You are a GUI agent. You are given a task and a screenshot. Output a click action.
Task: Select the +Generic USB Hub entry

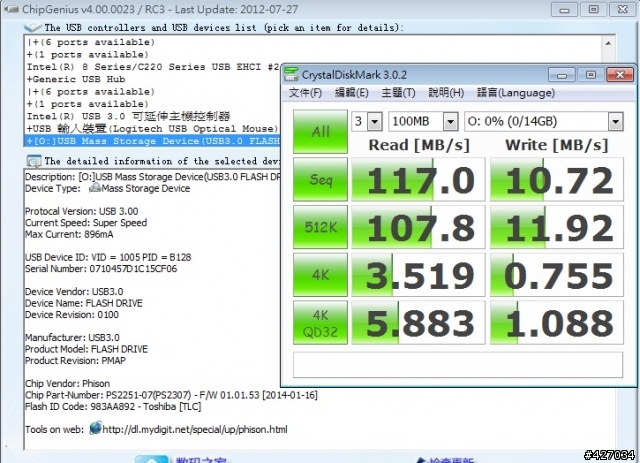[x=76, y=79]
